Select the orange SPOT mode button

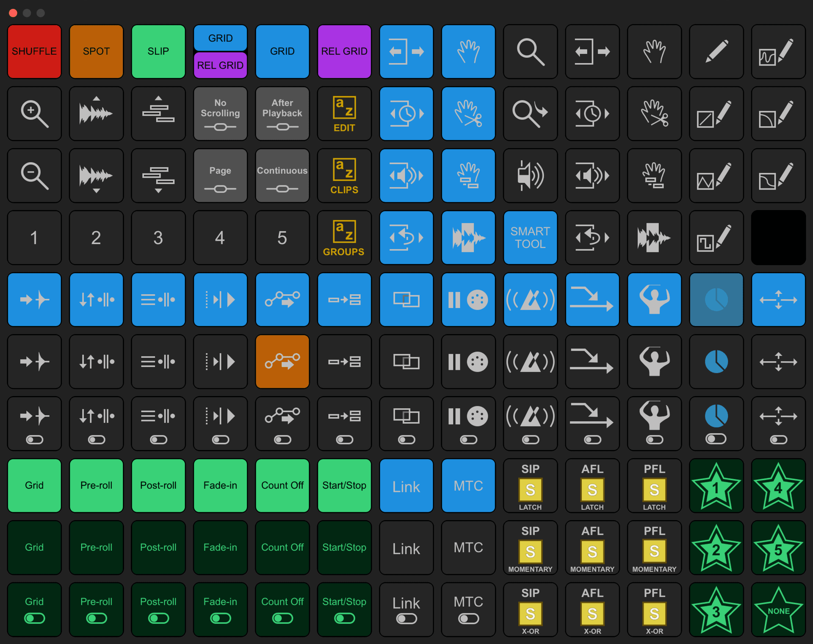pyautogui.click(x=96, y=52)
